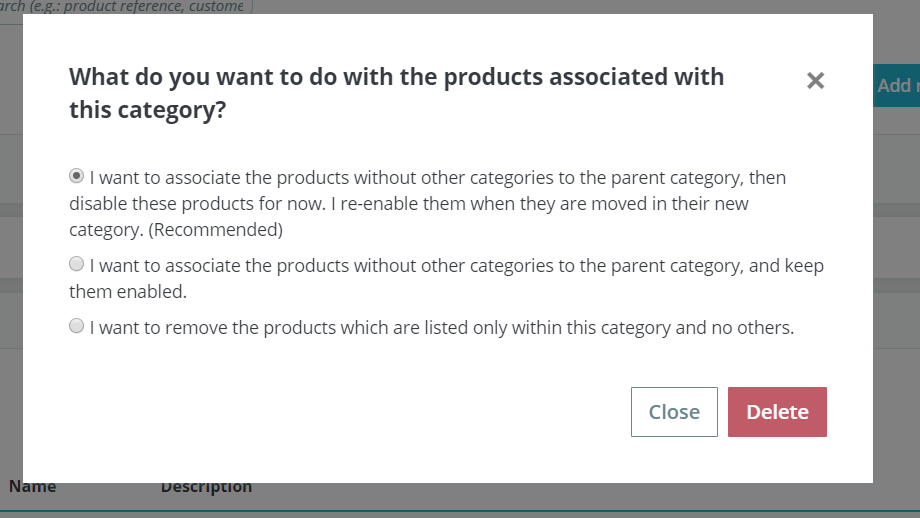This screenshot has height=518, width=920.
Task: Choose the 'keep them enabled' radio button
Action: (x=77, y=265)
